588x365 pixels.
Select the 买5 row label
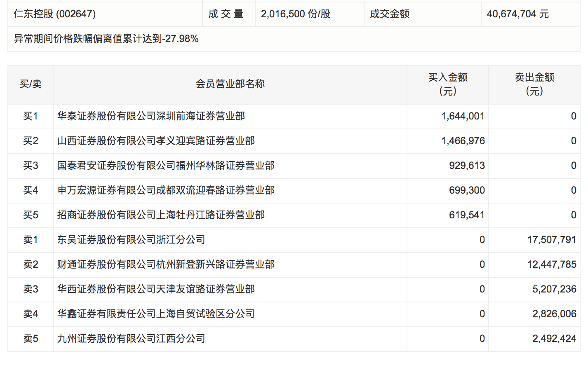[31, 215]
